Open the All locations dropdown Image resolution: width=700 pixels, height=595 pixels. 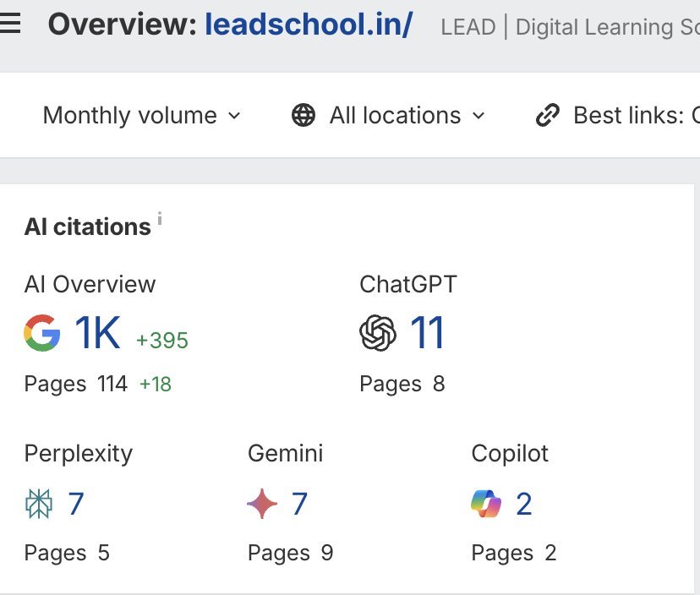click(x=388, y=116)
